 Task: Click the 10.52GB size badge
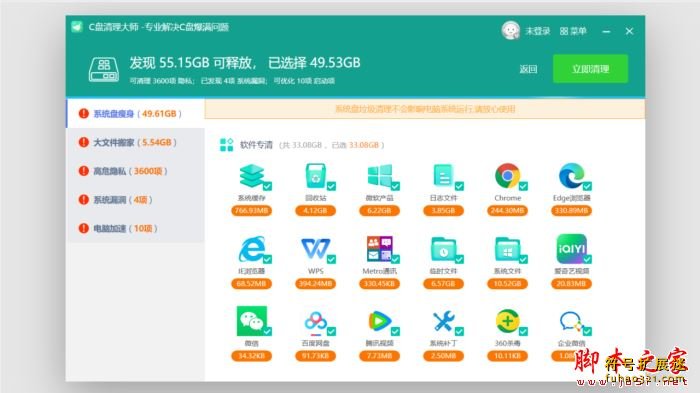508,283
